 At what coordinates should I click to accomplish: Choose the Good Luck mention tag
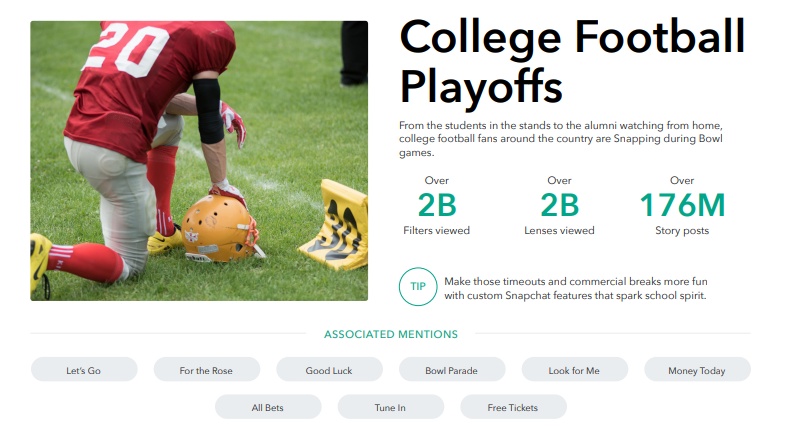[x=329, y=370]
